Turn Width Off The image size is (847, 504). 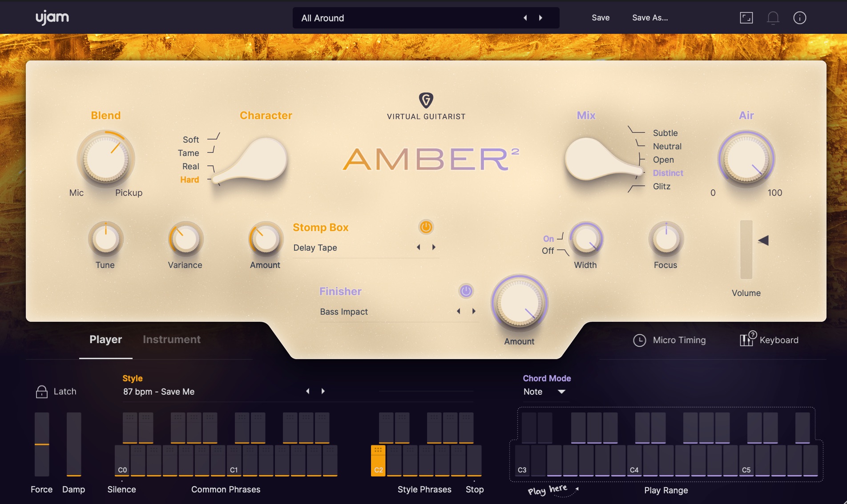click(x=548, y=251)
